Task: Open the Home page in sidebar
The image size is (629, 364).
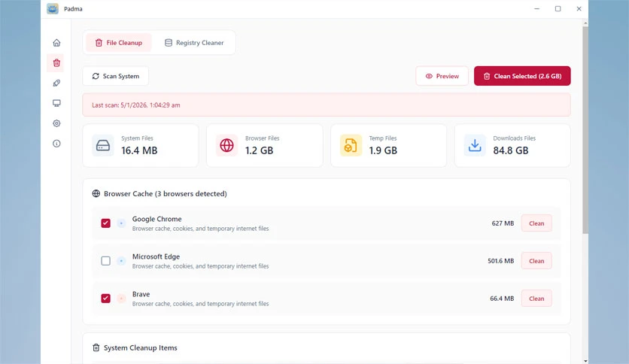Action: [56, 43]
